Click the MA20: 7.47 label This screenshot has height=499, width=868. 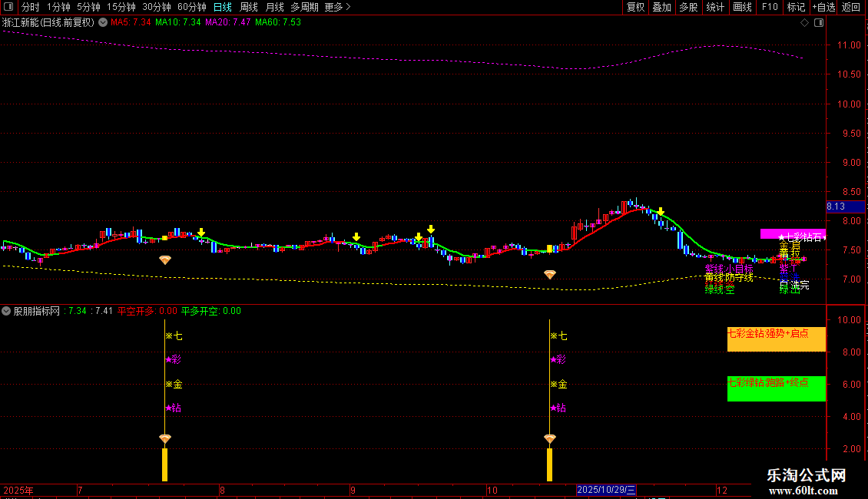pyautogui.click(x=227, y=22)
